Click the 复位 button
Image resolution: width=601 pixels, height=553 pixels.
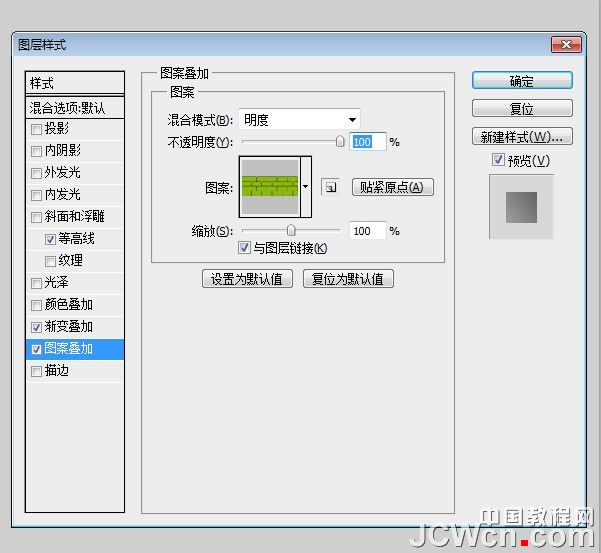(x=522, y=108)
